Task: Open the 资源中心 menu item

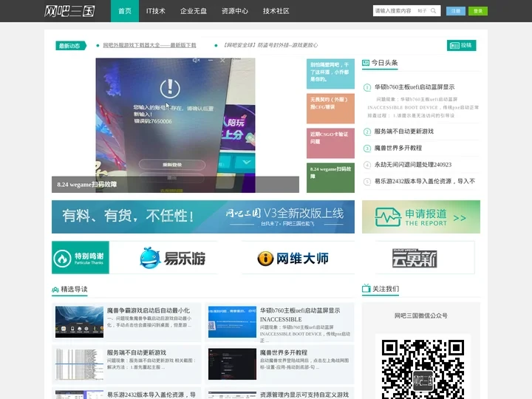Action: point(235,11)
